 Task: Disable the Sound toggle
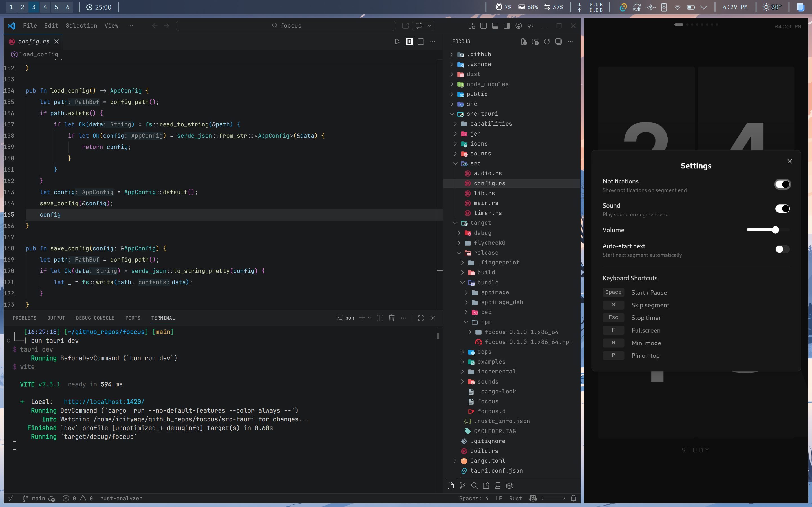tap(782, 208)
